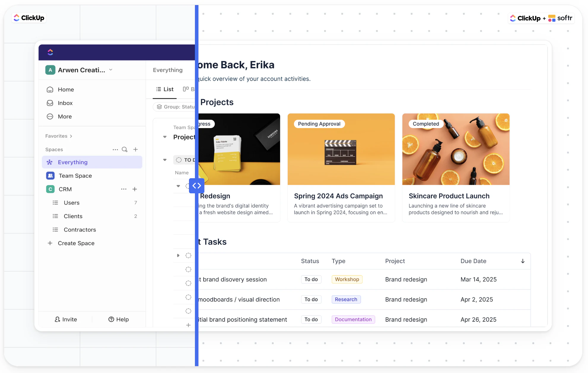Sort by the Status column header
588x373 pixels.
point(310,261)
